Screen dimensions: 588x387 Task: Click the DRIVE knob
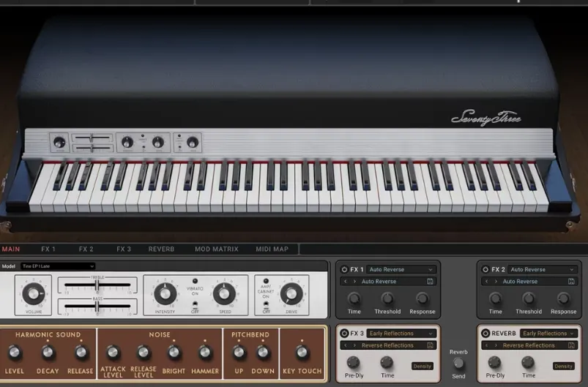pos(291,293)
